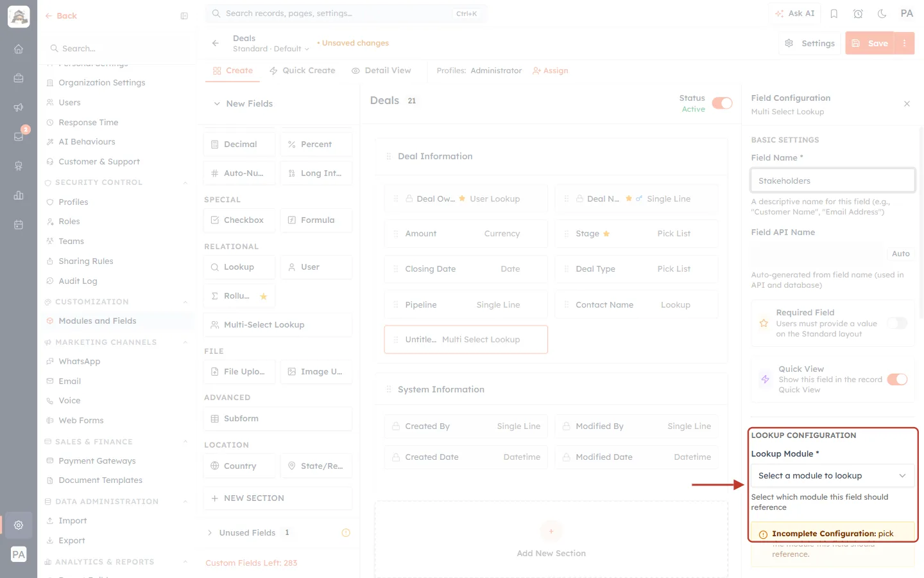
Task: Click the Field Name input with Stakeholders
Action: pos(832,180)
